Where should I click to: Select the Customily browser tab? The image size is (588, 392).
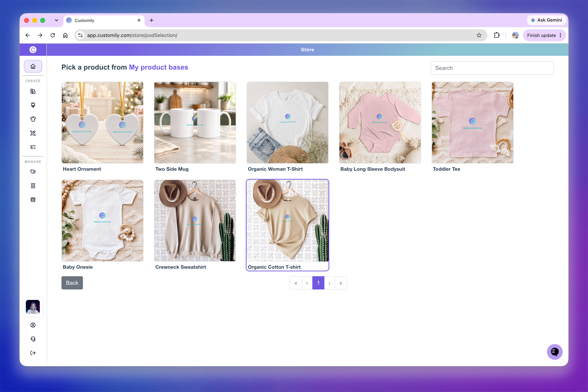[104, 21]
